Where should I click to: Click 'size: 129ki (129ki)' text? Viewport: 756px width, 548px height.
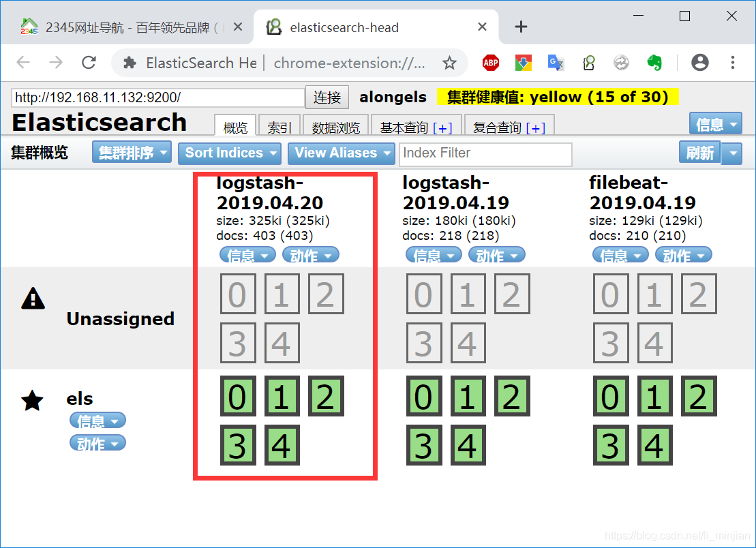click(x=646, y=221)
